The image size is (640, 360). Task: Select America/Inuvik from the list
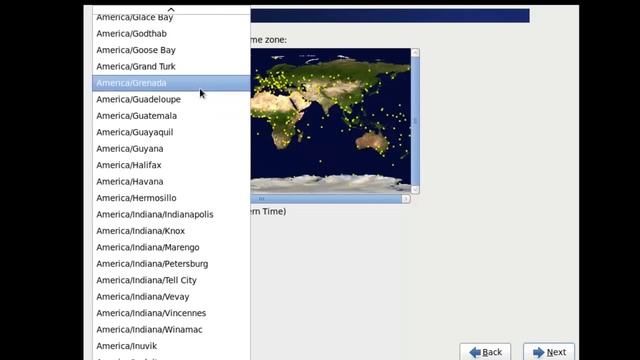tap(171, 346)
